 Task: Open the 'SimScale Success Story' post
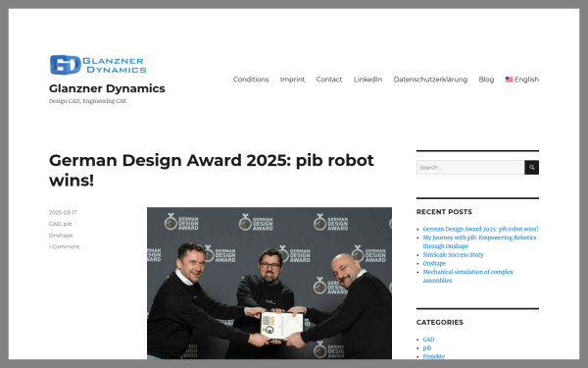point(453,255)
